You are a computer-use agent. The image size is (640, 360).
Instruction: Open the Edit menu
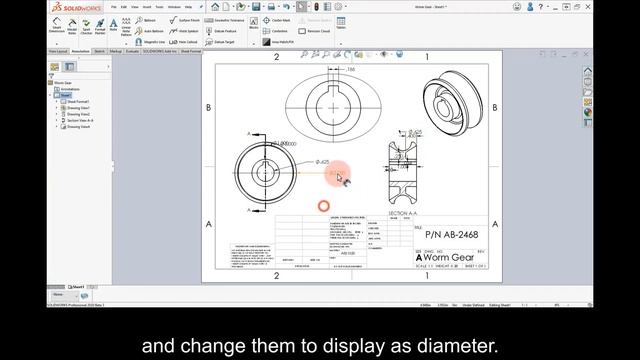pyautogui.click(x=124, y=7)
